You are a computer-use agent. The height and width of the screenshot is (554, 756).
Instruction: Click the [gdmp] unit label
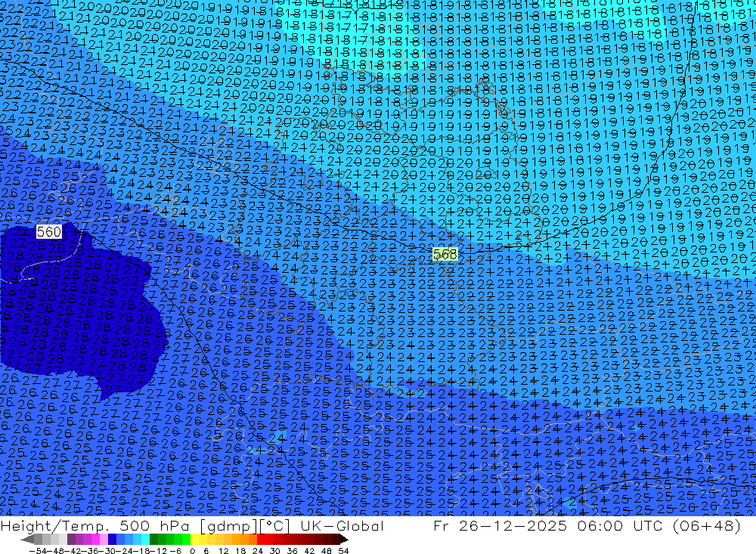tap(228, 526)
